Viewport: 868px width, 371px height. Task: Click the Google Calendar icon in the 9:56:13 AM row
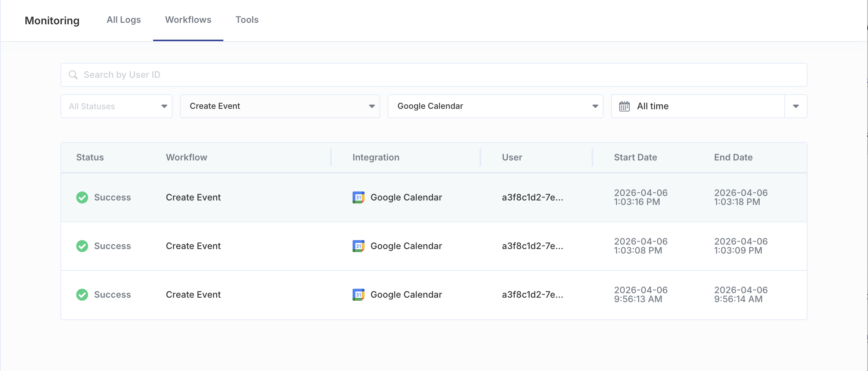pos(359,295)
